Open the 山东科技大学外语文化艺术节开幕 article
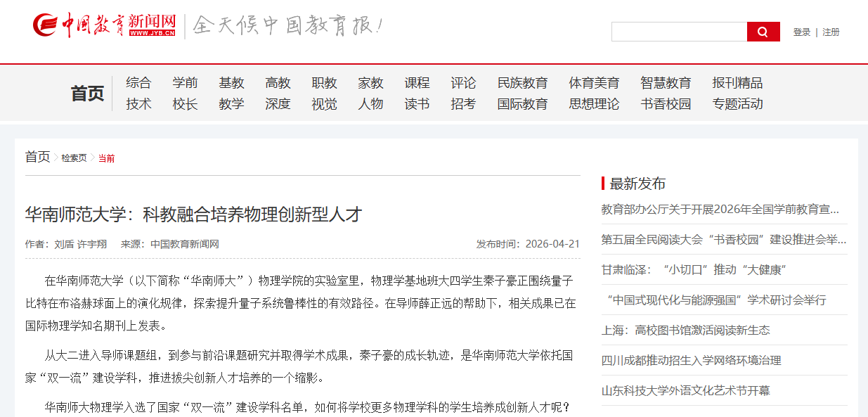The width and height of the screenshot is (868, 417). click(x=685, y=390)
